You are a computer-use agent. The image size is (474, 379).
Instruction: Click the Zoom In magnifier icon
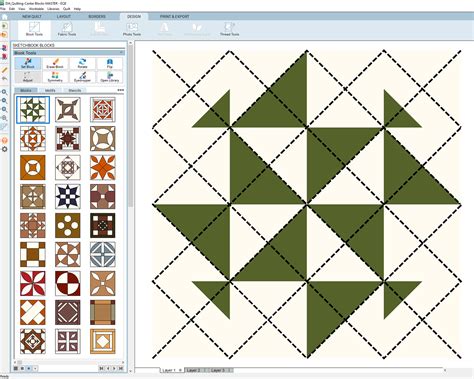(4, 92)
